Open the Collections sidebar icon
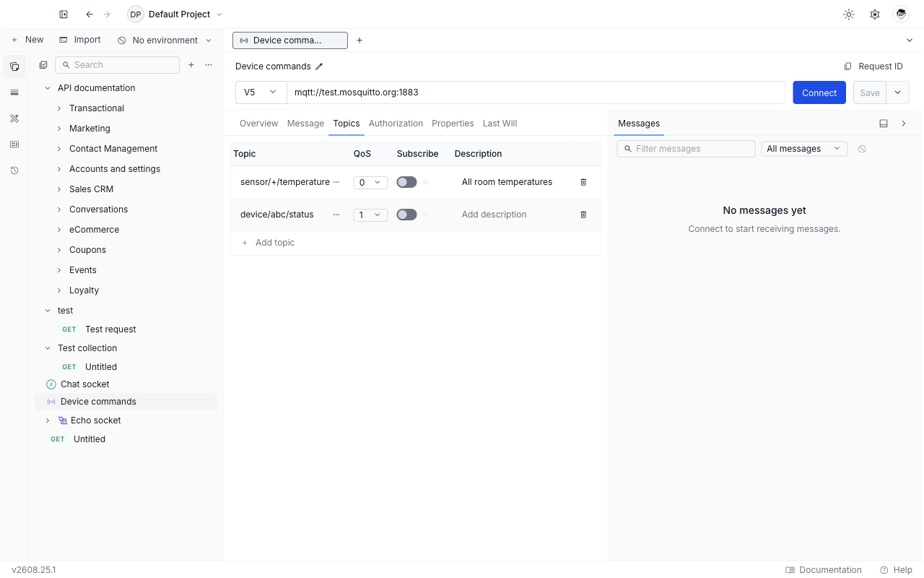This screenshot has width=924, height=578. tap(14, 66)
